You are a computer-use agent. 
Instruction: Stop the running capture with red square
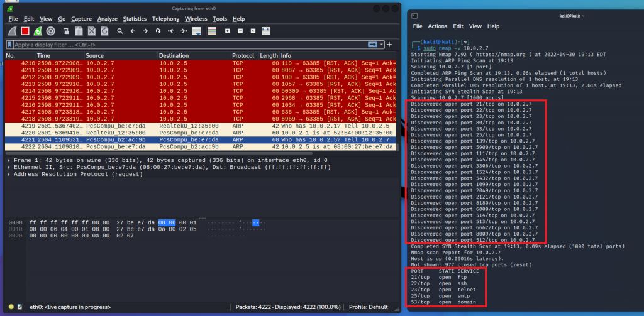point(25,31)
